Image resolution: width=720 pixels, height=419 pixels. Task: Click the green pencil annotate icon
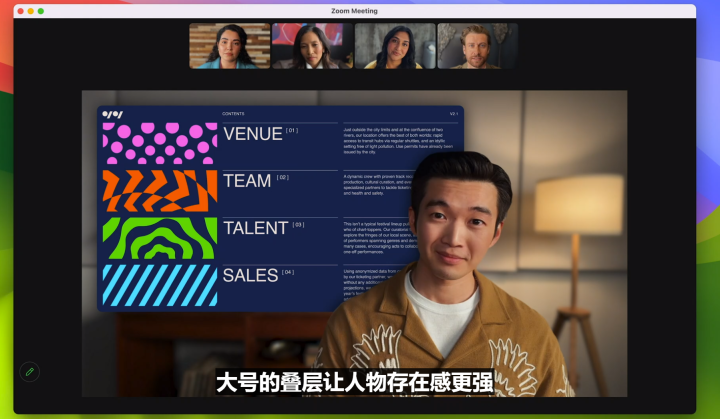(x=30, y=372)
